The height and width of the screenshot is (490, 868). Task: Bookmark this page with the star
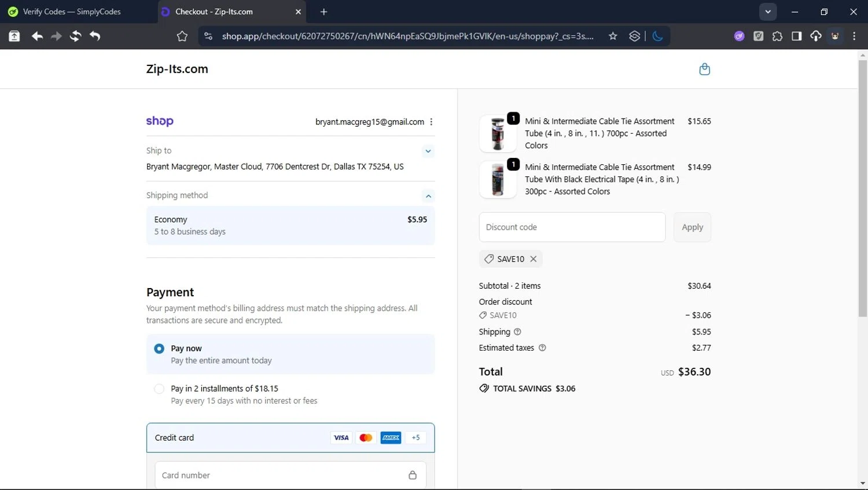click(613, 36)
